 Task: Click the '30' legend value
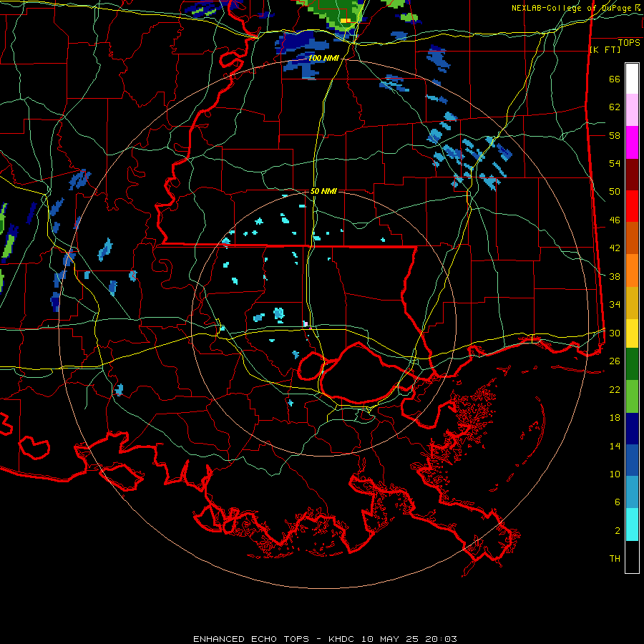(x=615, y=333)
